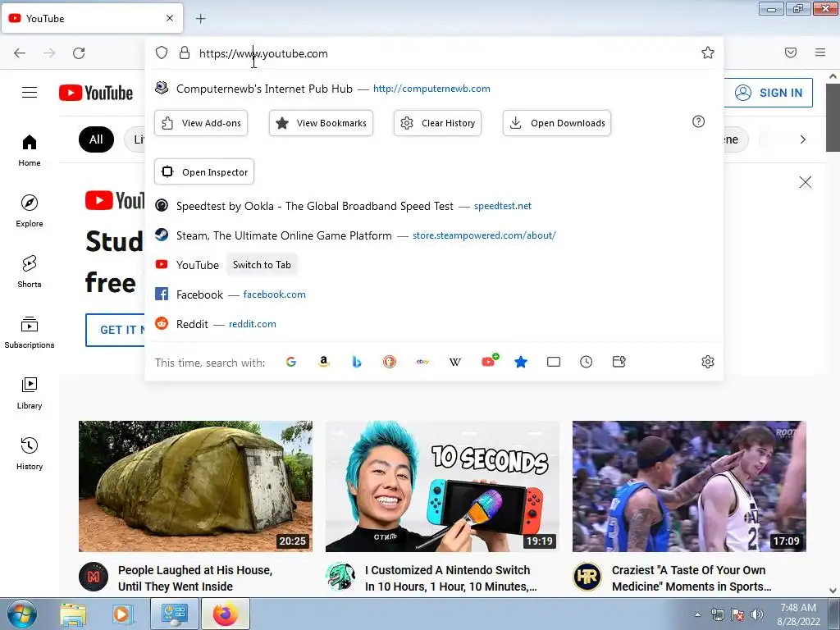Go back with the browser back arrow
This screenshot has width=840, height=630.
tap(20, 53)
